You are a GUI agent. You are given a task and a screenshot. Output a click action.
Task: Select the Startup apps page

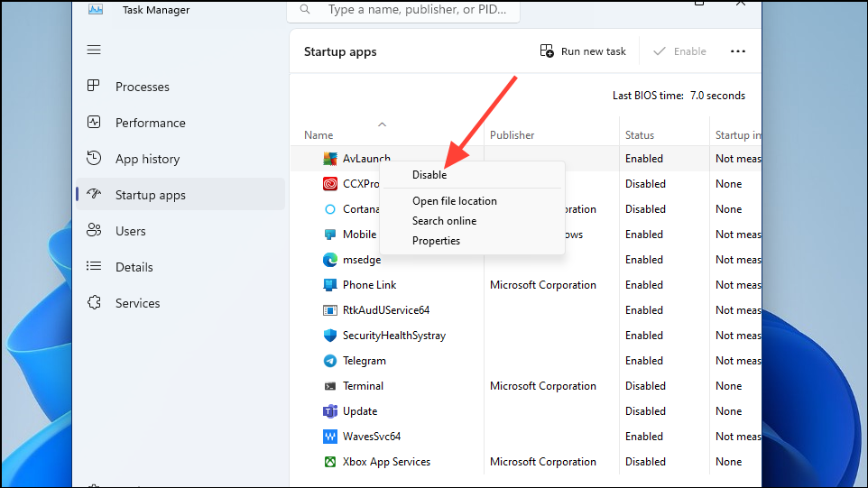point(180,195)
